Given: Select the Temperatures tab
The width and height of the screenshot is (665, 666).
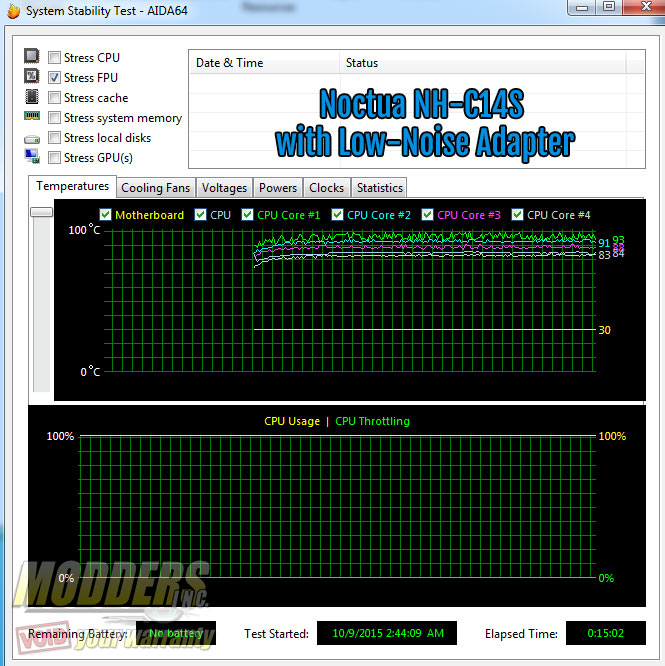Looking at the screenshot, I should pyautogui.click(x=72, y=186).
